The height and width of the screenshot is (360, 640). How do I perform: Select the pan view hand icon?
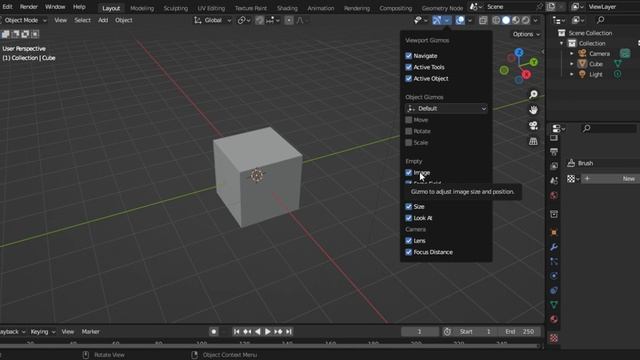click(533, 110)
